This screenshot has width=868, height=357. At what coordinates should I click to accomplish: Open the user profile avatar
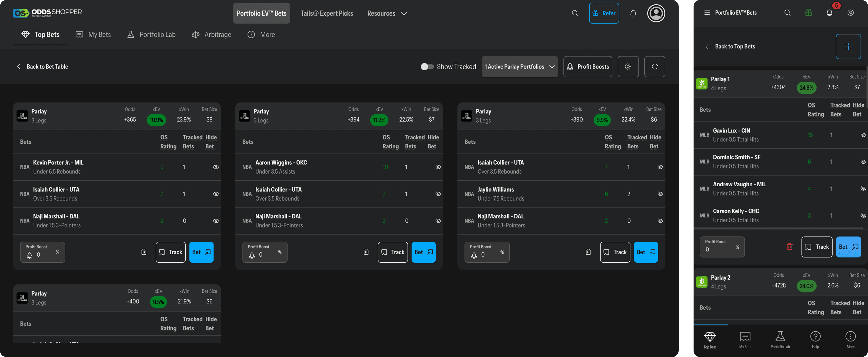click(656, 13)
